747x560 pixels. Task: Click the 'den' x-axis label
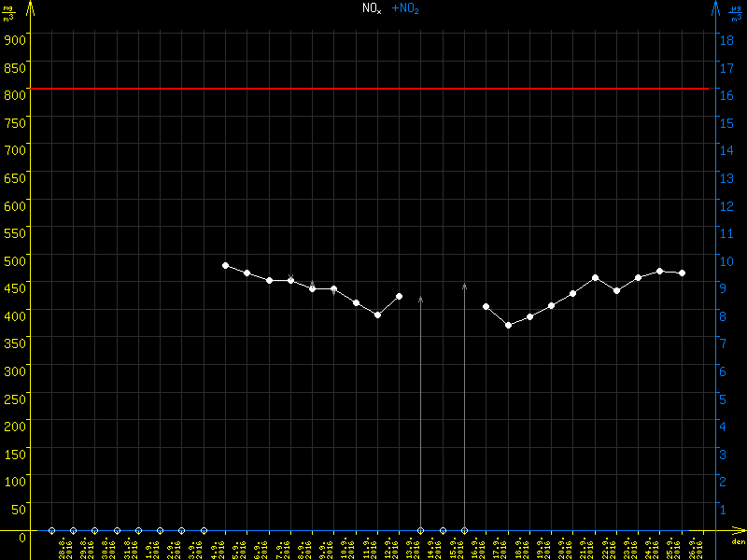pos(737,542)
